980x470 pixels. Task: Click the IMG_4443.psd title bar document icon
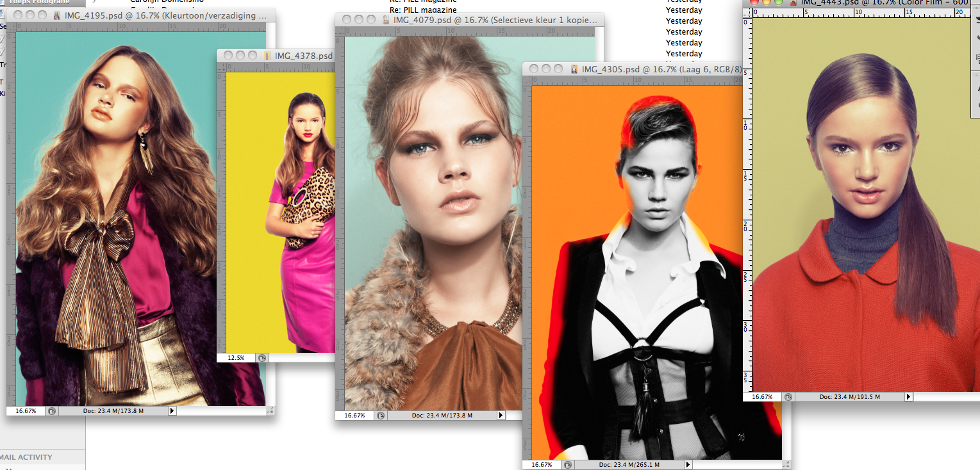coord(793,3)
